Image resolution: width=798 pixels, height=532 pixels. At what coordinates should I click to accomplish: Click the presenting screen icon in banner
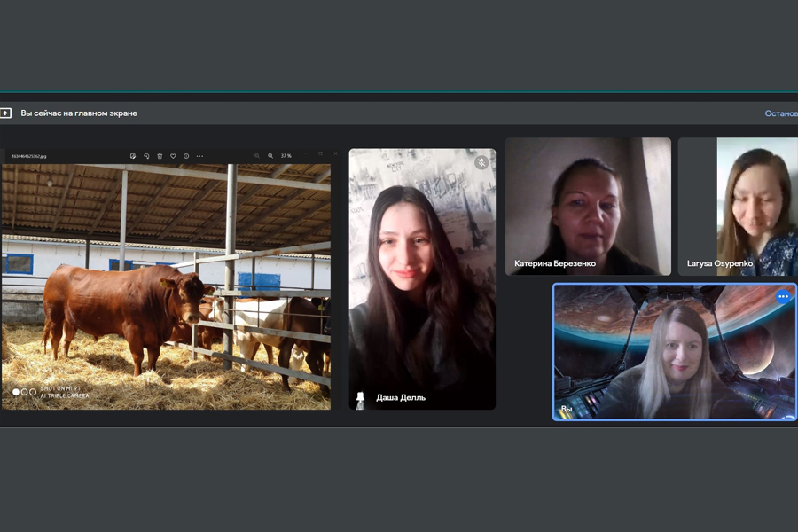[x=5, y=113]
